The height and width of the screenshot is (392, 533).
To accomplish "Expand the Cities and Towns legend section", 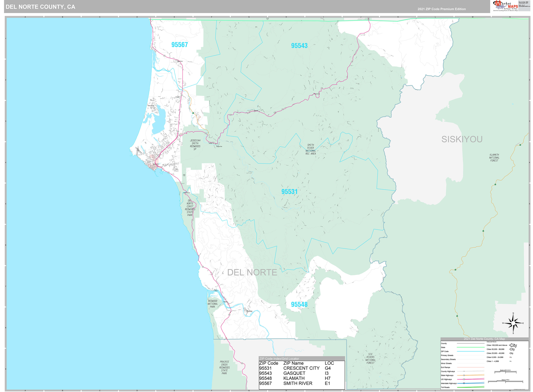I will coord(492,342).
